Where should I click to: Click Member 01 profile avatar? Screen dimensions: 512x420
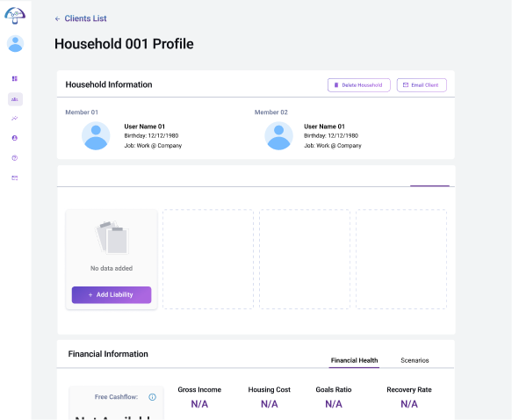(96, 136)
